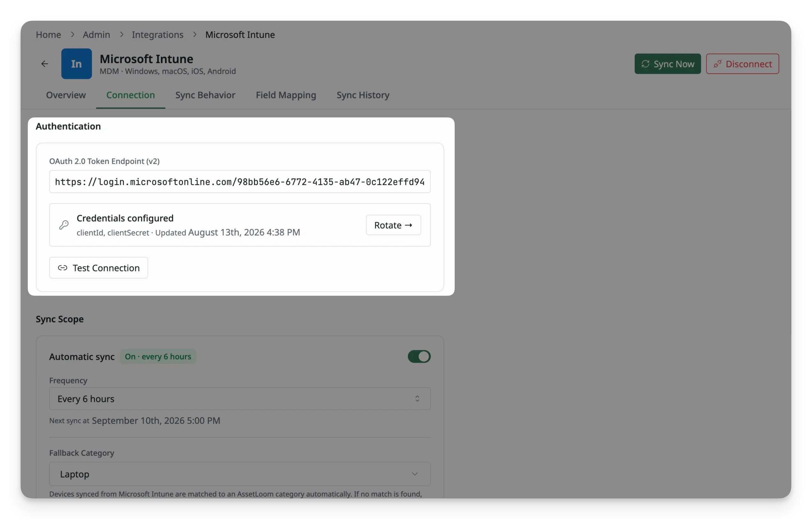The image size is (812, 519).
Task: Switch to the Sync Behavior tab
Action: click(205, 95)
